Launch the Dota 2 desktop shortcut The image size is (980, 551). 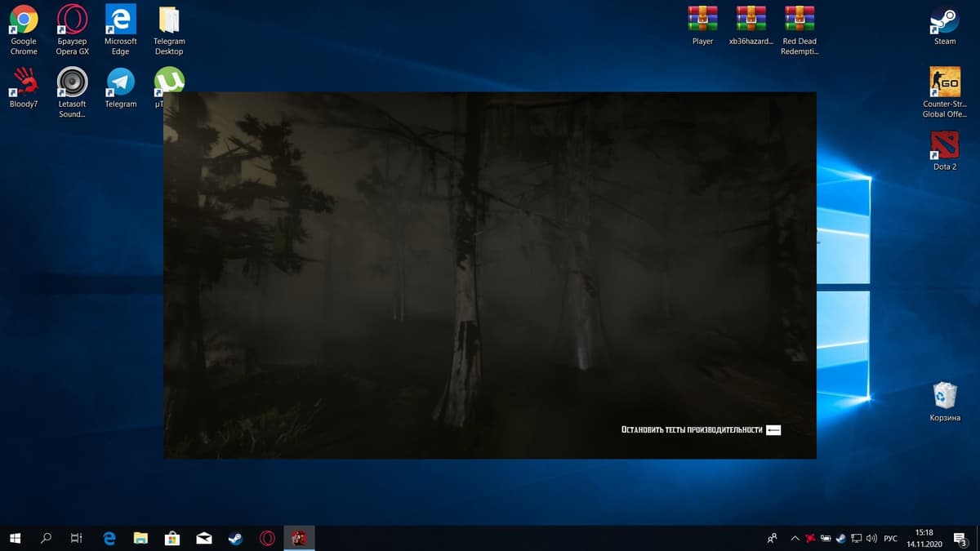pyautogui.click(x=945, y=146)
